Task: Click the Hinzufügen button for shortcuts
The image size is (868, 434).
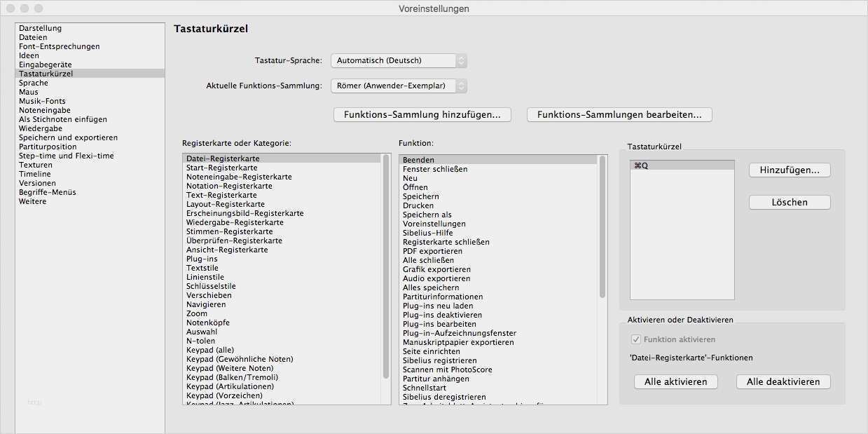Action: click(790, 170)
